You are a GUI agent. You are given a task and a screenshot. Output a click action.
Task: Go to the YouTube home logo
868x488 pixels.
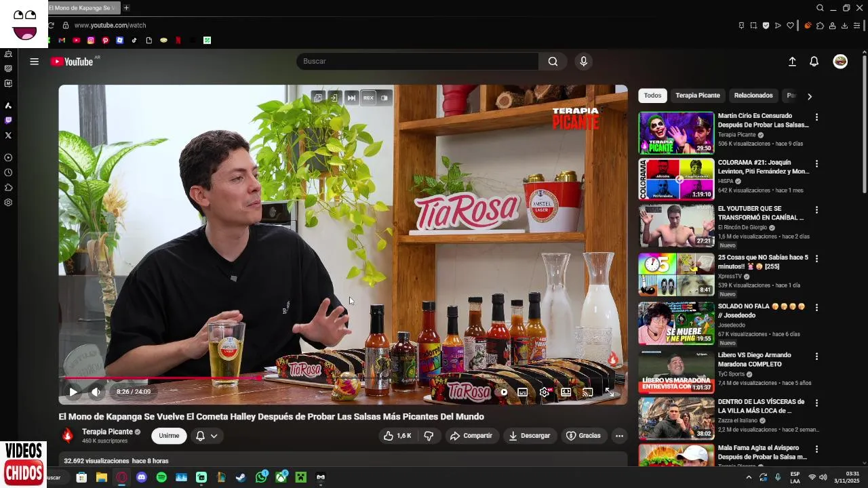pos(72,62)
